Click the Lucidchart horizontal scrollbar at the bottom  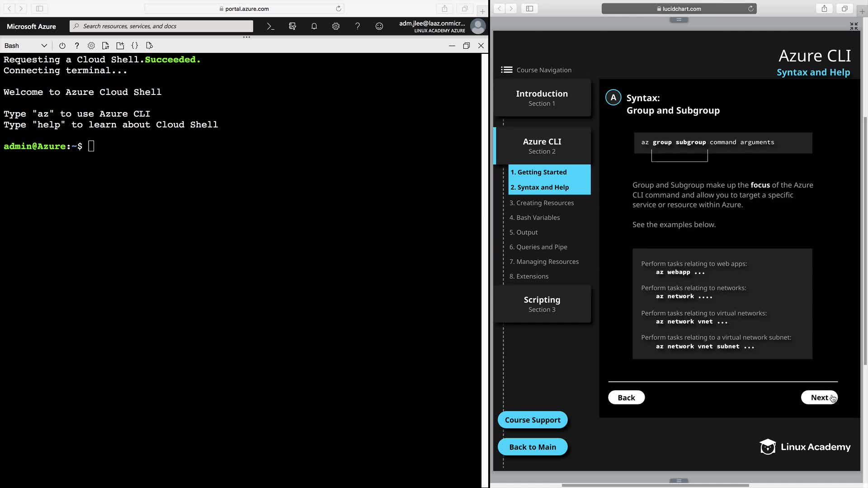click(655, 485)
